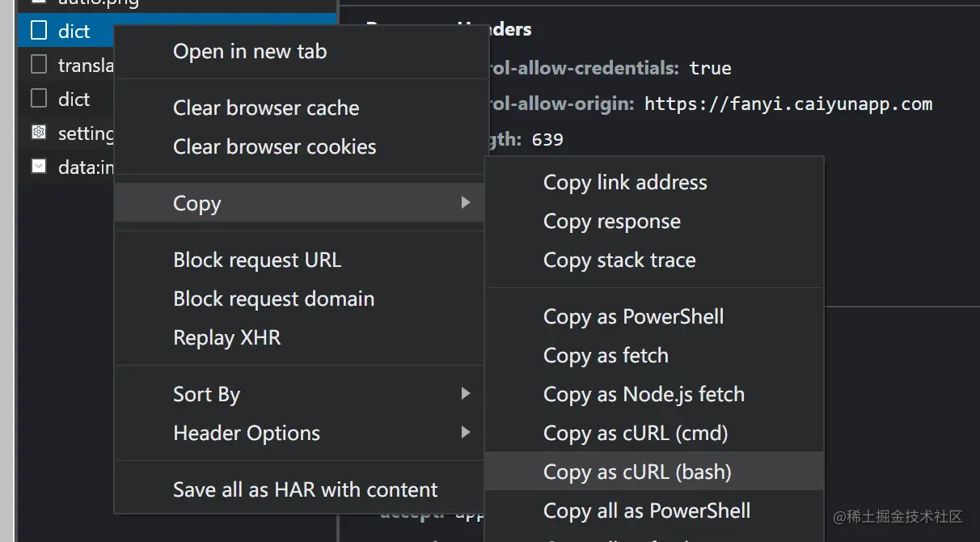The width and height of the screenshot is (980, 542).
Task: Click the file icon of the unselected dict request
Action: [x=39, y=99]
